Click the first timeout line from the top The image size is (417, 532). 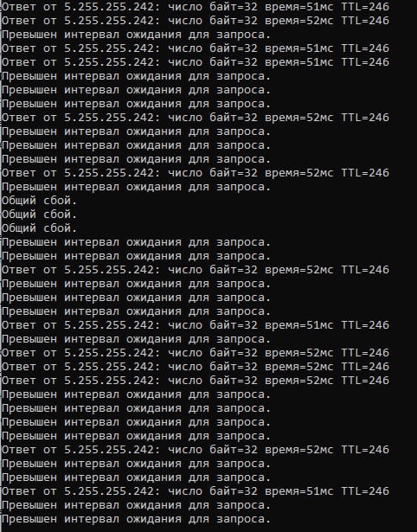click(x=136, y=35)
